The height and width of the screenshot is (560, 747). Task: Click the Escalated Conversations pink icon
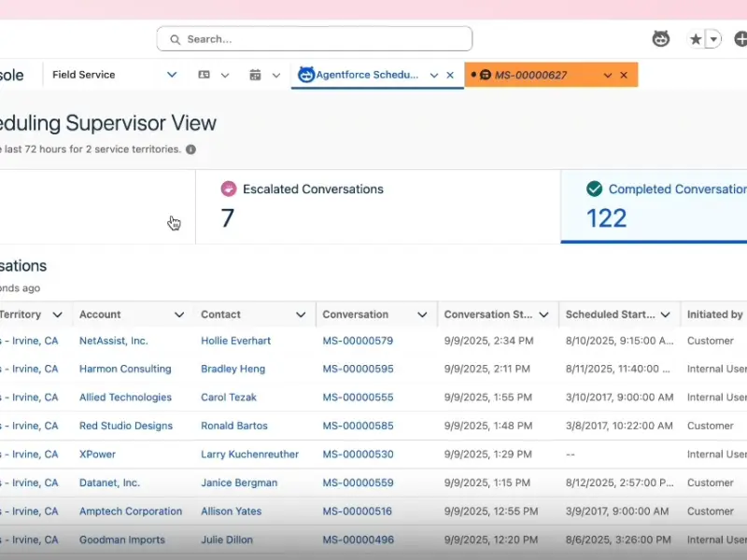tap(229, 189)
